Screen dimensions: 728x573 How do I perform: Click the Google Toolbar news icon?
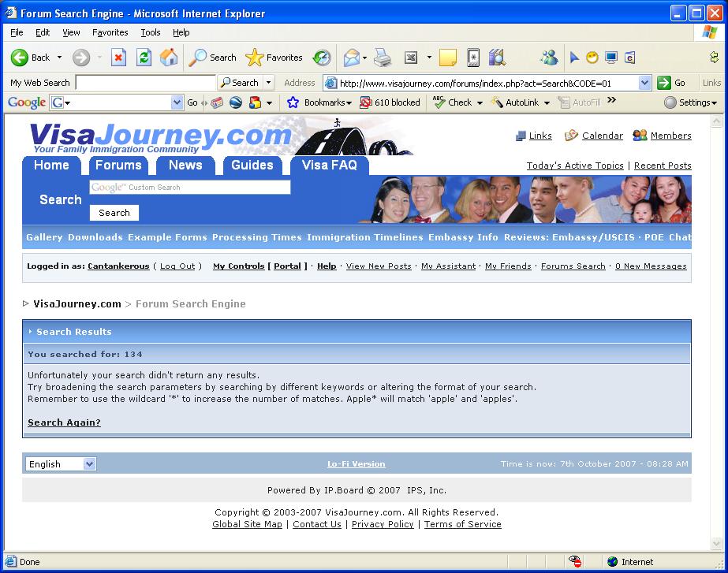(x=217, y=102)
